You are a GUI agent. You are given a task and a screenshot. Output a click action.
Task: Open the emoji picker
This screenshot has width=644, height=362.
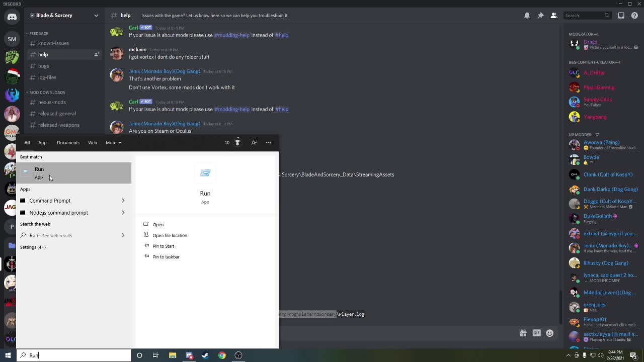[550, 333]
